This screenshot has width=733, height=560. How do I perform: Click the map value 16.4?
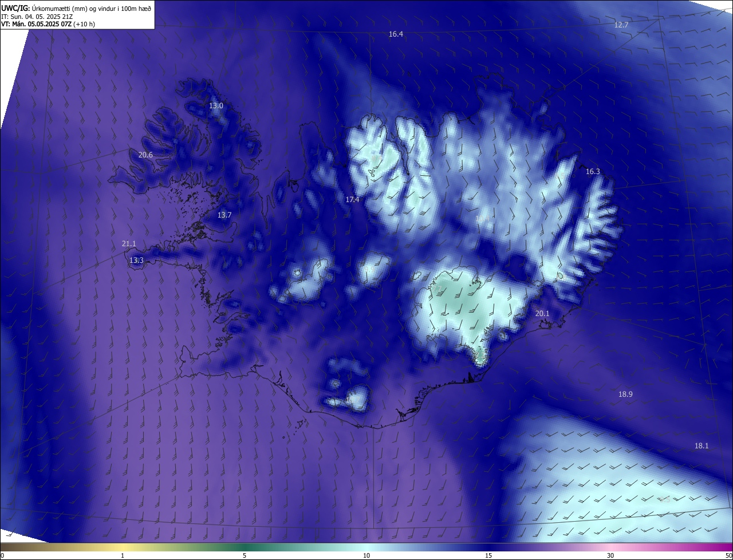pyautogui.click(x=396, y=34)
